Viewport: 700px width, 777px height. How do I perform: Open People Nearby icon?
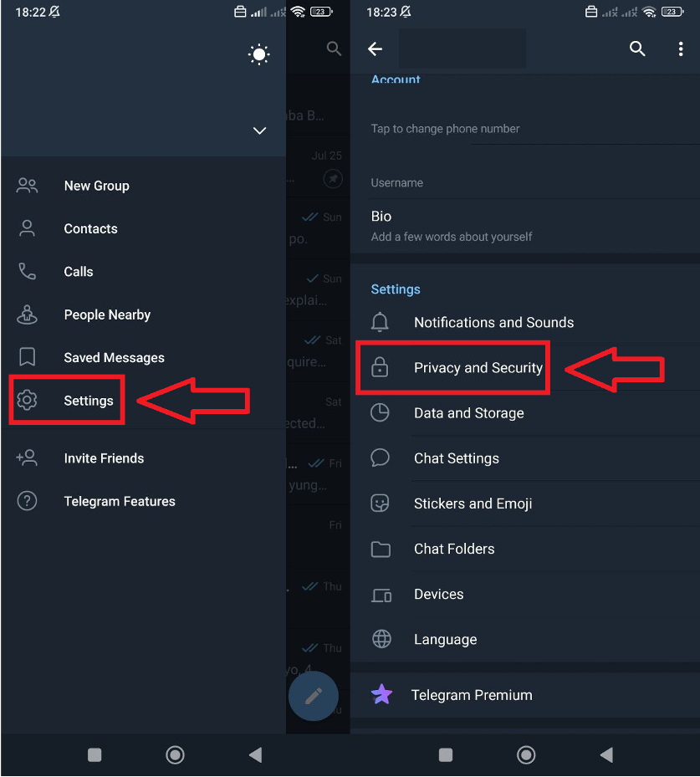tap(28, 314)
